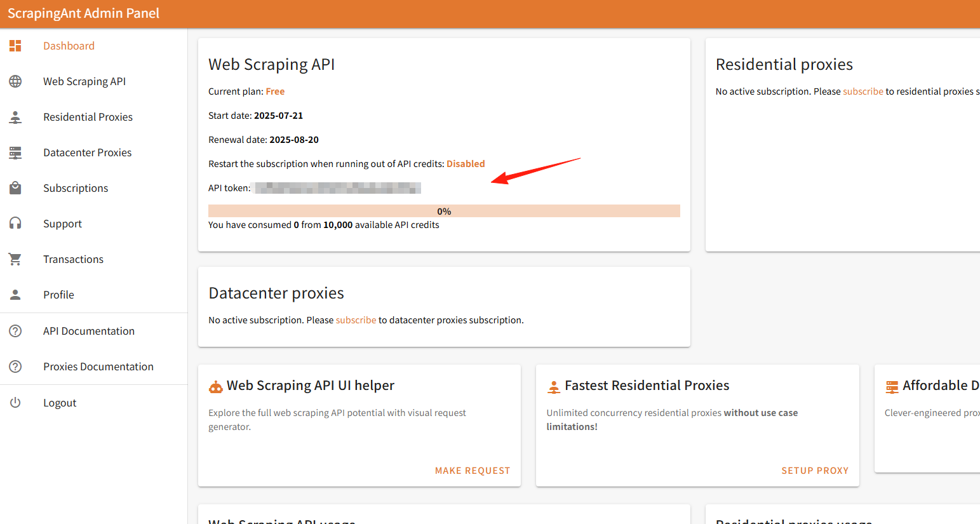Viewport: 980px width, 524px height.
Task: Click the Support headset icon
Action: click(x=15, y=224)
